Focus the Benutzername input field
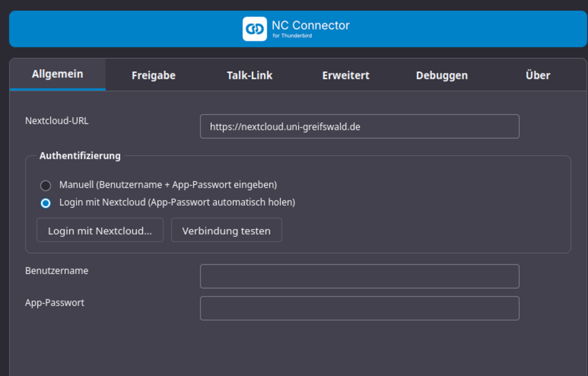 [x=359, y=276]
